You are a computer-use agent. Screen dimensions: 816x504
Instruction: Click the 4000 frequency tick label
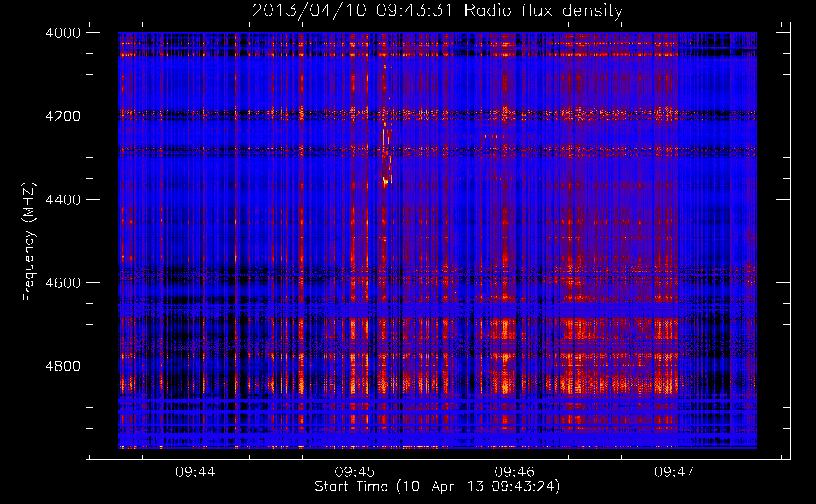[x=63, y=33]
